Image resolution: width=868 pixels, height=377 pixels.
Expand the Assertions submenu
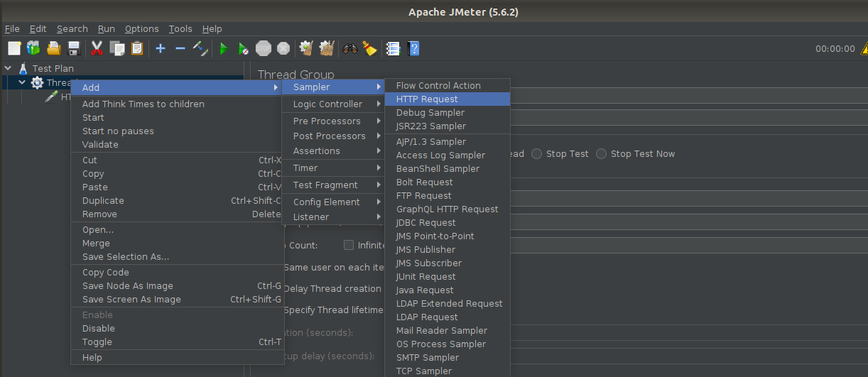click(x=332, y=151)
